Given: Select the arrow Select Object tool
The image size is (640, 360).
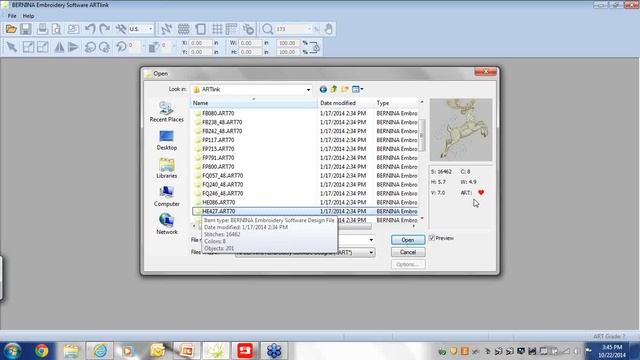Looking at the screenshot, I should click(x=12, y=47).
